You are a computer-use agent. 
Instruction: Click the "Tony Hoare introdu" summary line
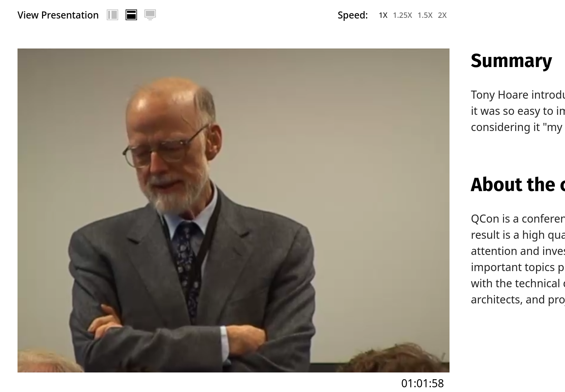tap(518, 95)
